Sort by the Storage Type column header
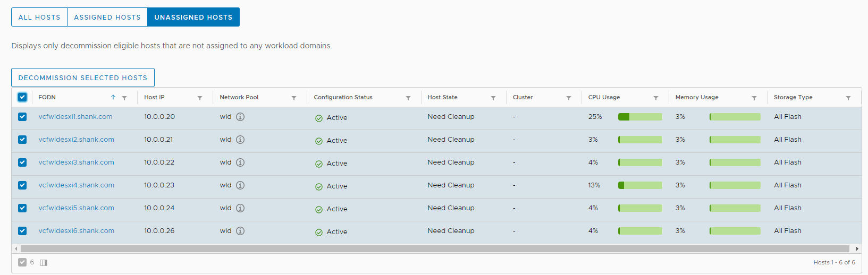Viewport: 868px width, 275px height. tap(793, 97)
